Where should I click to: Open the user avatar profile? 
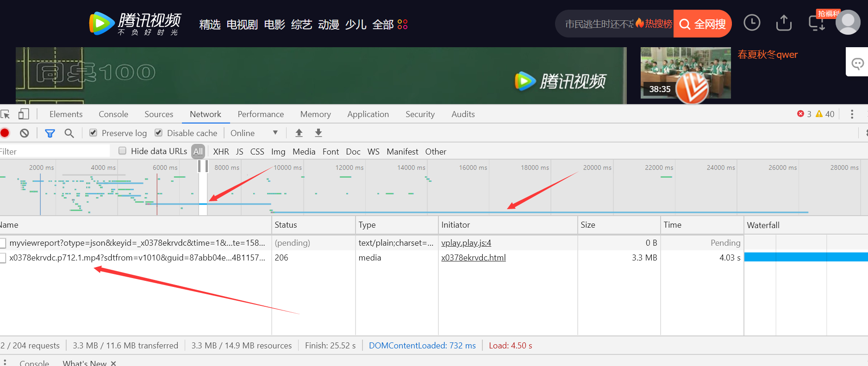(848, 22)
